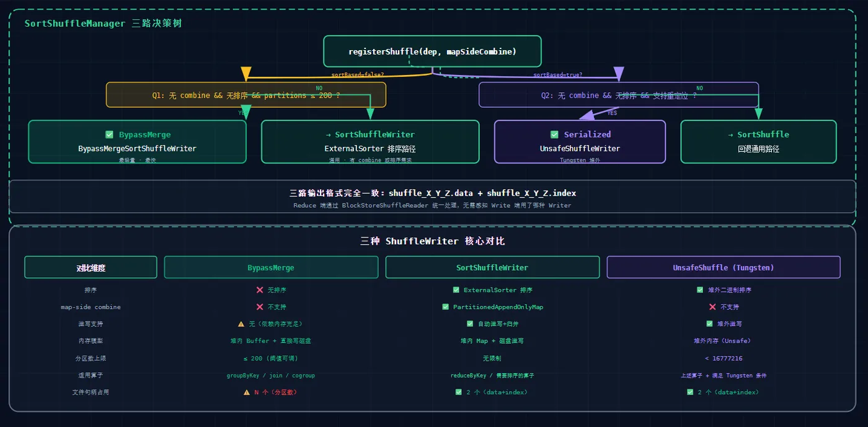Open the 回退通用路径 SortShuffle node
Screen dimensions: 868x427
point(759,141)
